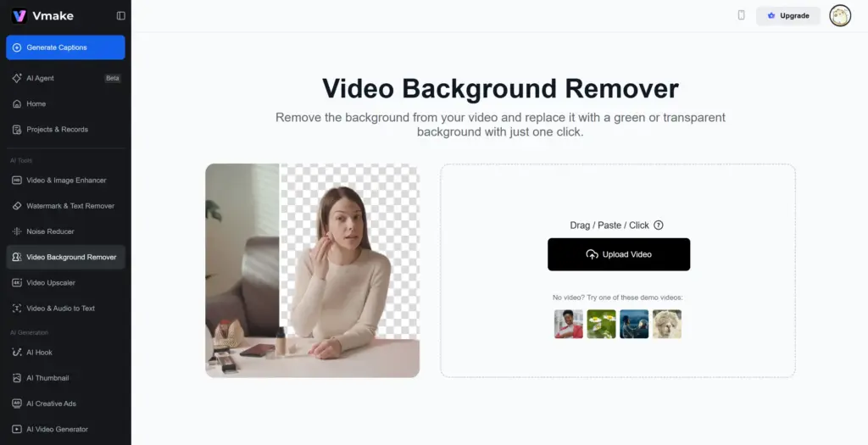Click the AI Creative Ads icon

click(x=17, y=403)
